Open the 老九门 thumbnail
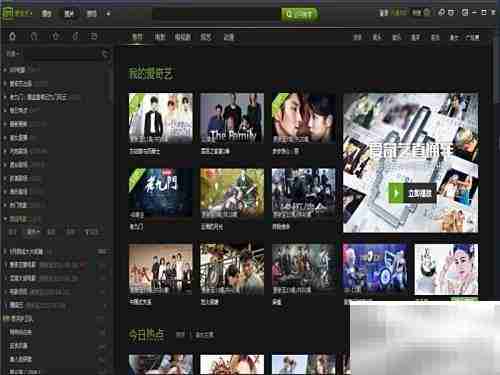Screen dimensions: 500x375 click(160, 193)
